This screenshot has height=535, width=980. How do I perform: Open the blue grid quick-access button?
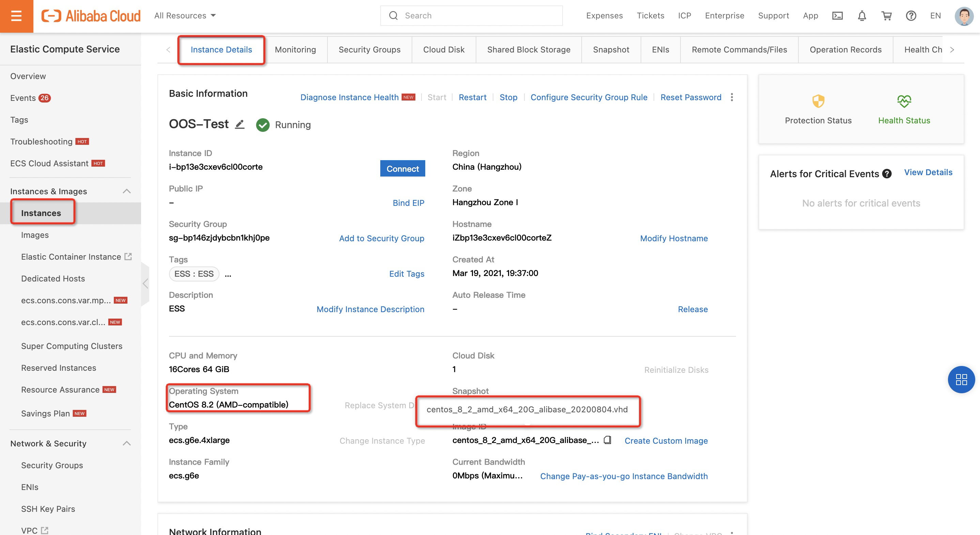pyautogui.click(x=961, y=379)
